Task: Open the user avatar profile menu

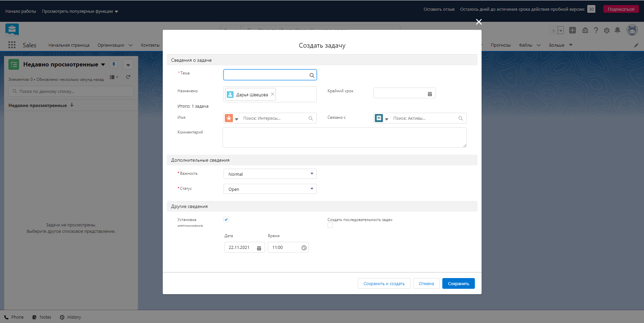Action: coord(632,30)
